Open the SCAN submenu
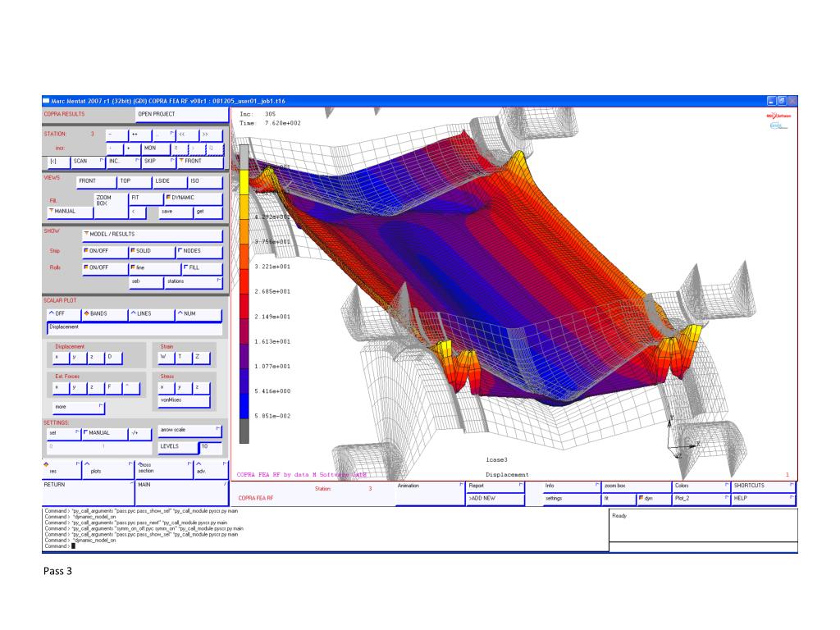Viewport: 840px width, 630px height. (x=88, y=162)
